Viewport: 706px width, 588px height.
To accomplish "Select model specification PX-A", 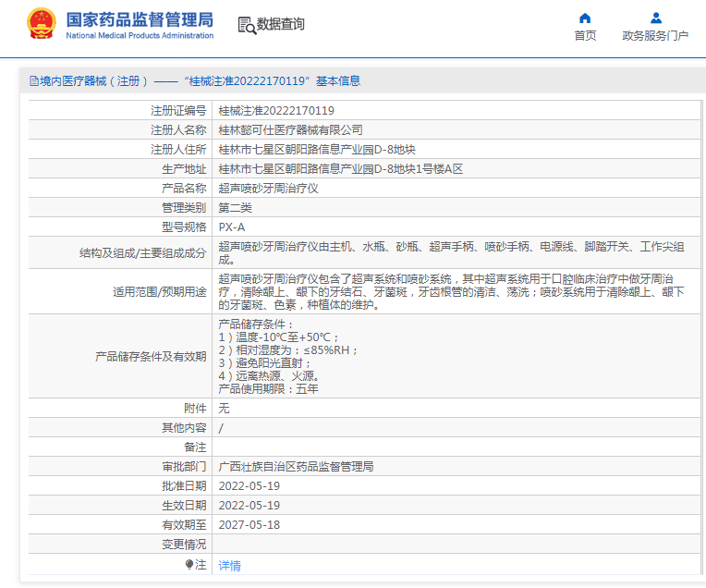I will [232, 227].
